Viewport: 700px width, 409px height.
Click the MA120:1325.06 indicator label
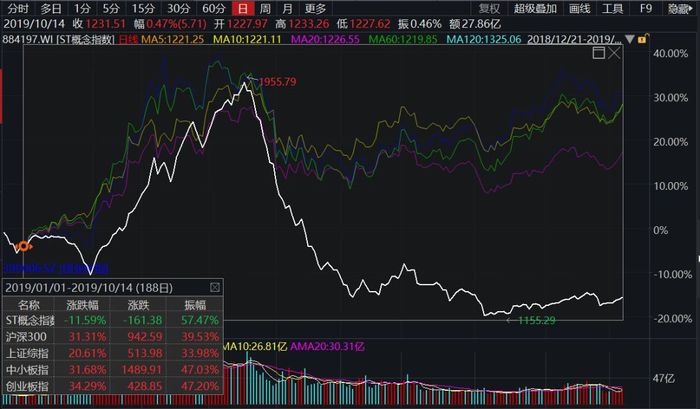[484, 39]
